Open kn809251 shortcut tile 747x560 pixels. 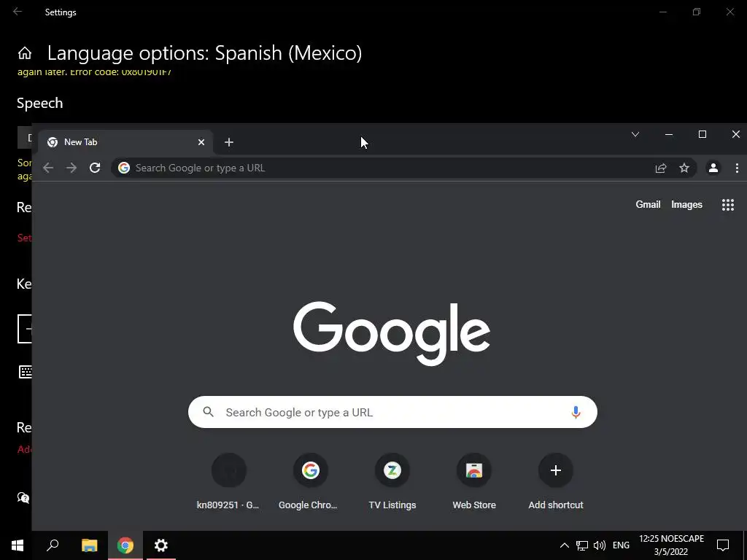(228, 481)
